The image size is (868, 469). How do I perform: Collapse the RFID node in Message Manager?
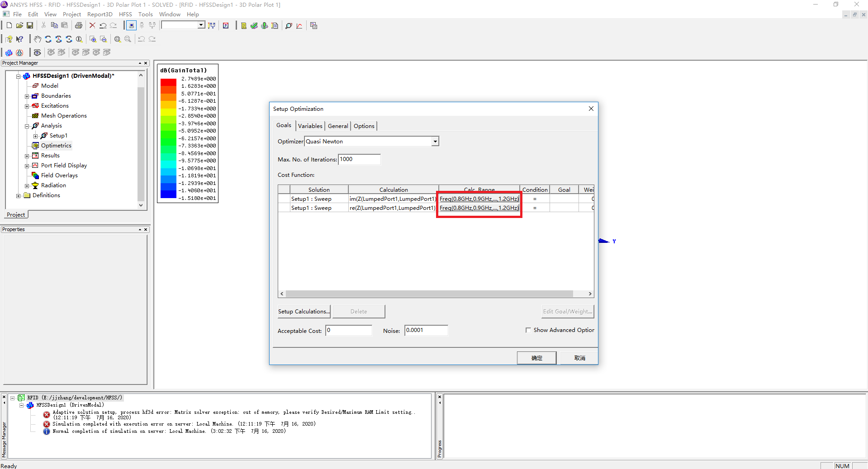13,398
